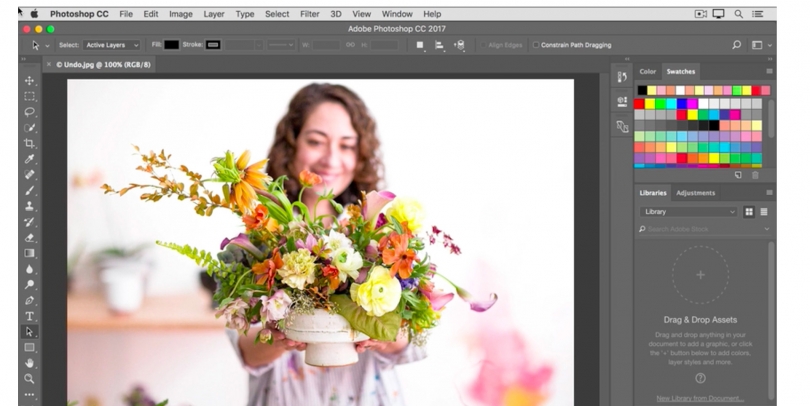
Task: Click the Path arrangement icon
Action: (459, 45)
